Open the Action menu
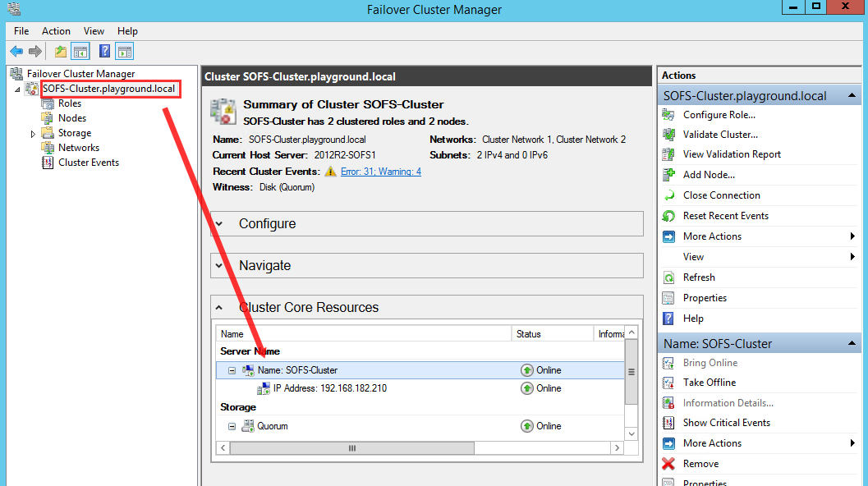 56,31
